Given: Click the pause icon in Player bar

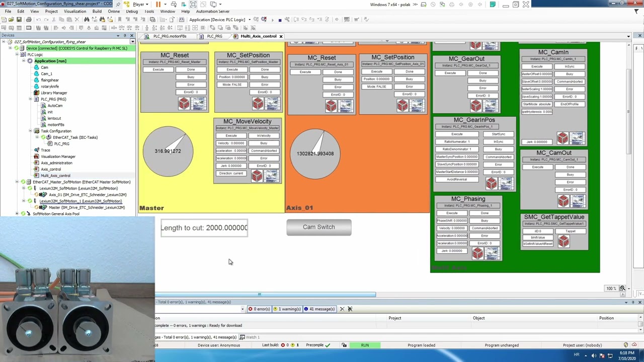Looking at the screenshot, I should [x=158, y=4].
